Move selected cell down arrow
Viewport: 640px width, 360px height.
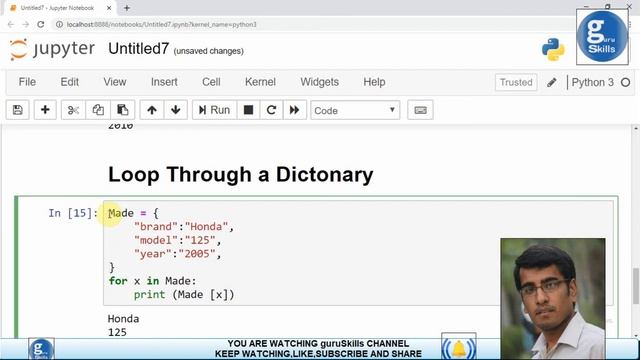[x=176, y=110]
